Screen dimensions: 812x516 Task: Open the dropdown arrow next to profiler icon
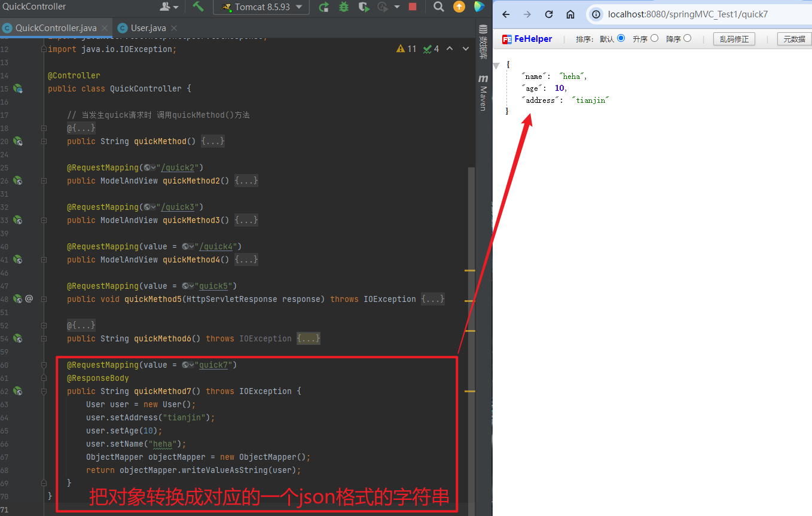397,7
